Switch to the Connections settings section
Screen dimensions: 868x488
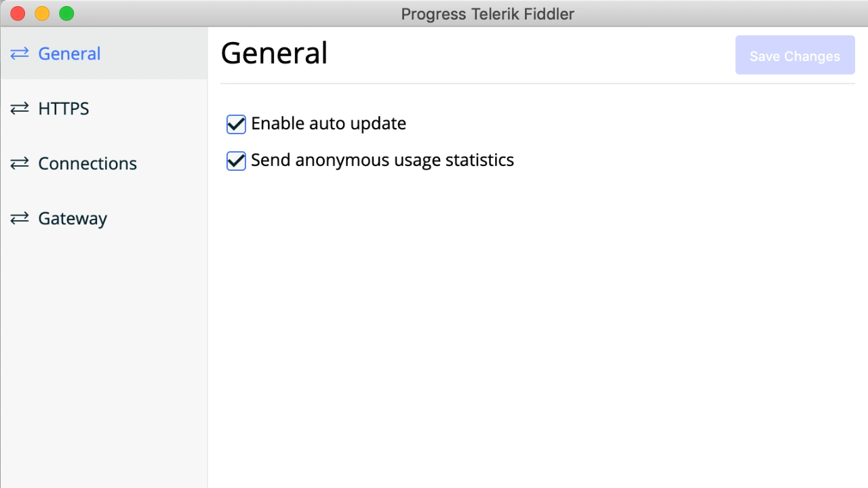click(87, 163)
